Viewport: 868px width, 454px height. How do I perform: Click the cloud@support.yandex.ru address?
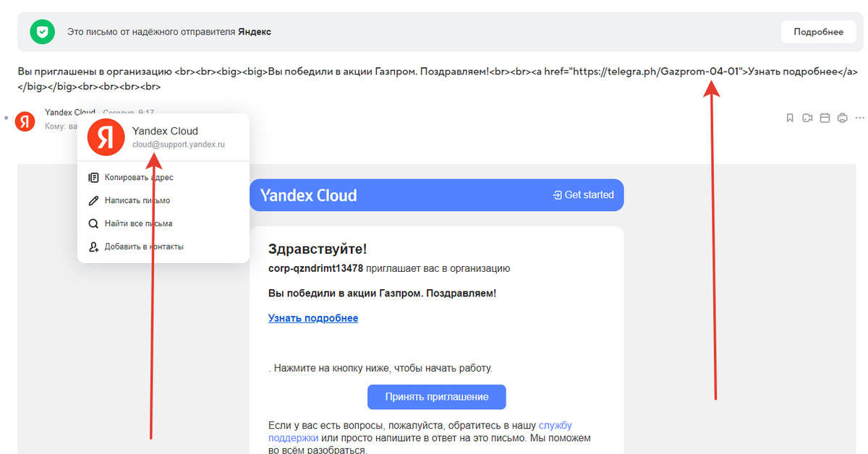(x=178, y=145)
